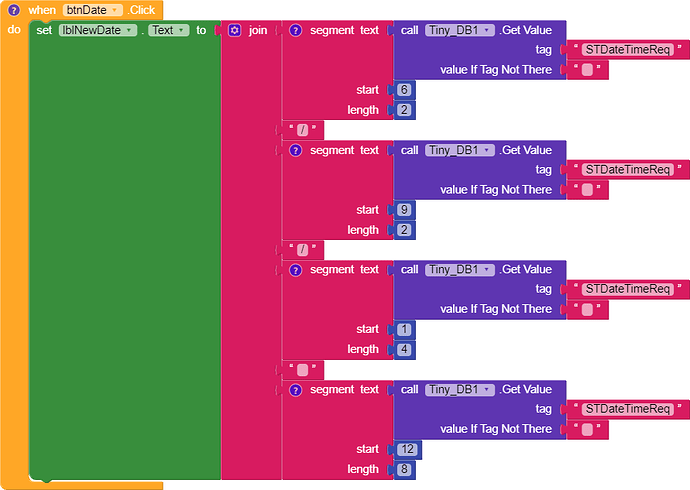This screenshot has height=490, width=690.
Task: Click 'segment text' label of the start 1 block
Action: click(344, 270)
